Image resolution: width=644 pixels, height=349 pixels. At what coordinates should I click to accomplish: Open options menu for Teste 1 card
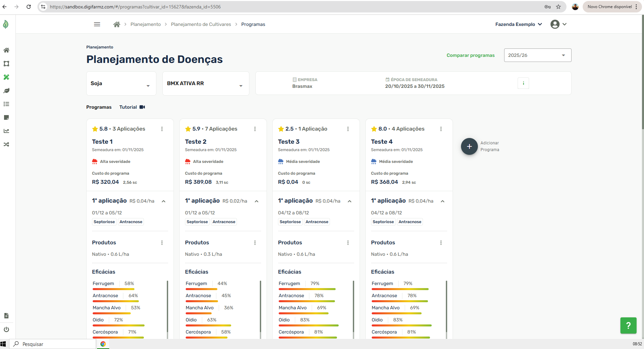pos(162,129)
